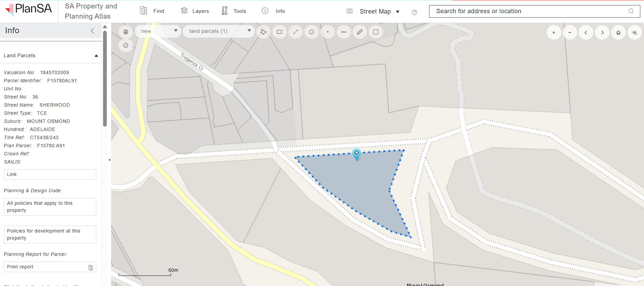Click the PlanSA logo
The width and height of the screenshot is (644, 286).
tap(29, 9)
